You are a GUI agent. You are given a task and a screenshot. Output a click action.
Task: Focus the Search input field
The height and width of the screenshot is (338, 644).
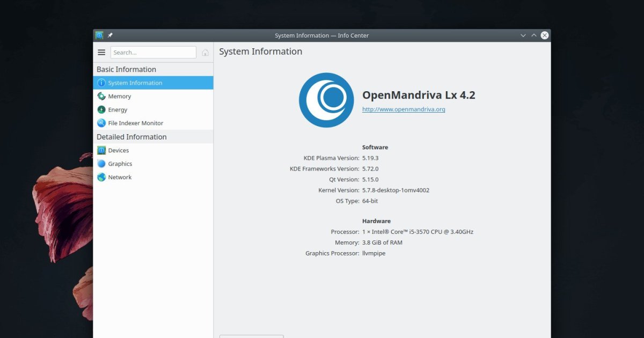[153, 53]
